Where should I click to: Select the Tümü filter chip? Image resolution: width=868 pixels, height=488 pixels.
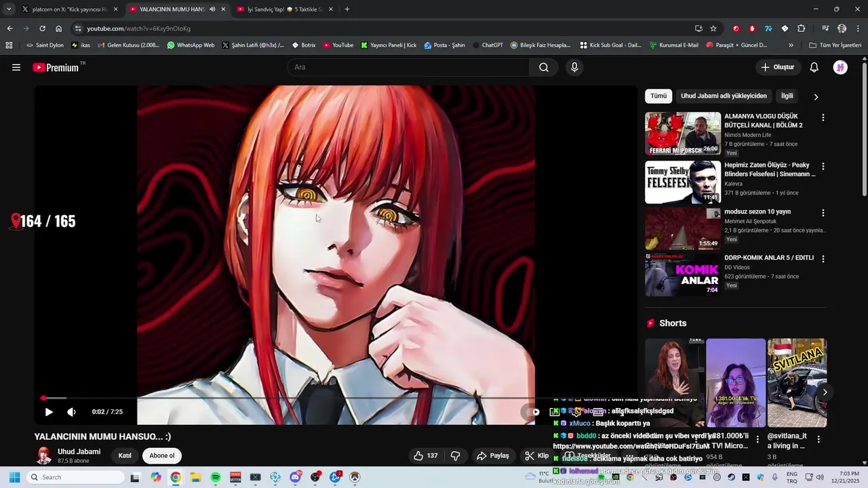coord(658,96)
